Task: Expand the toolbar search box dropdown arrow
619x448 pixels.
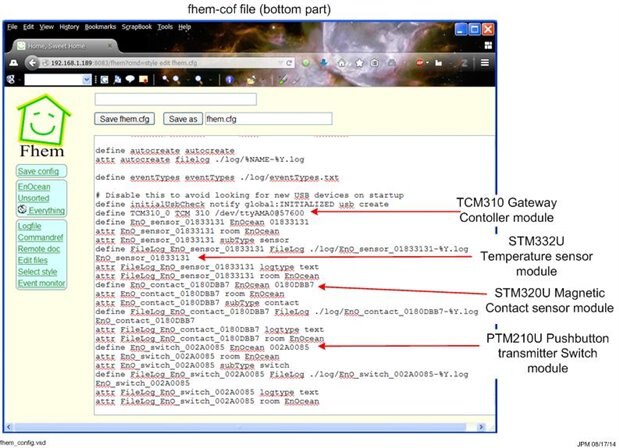Action: coord(87,80)
